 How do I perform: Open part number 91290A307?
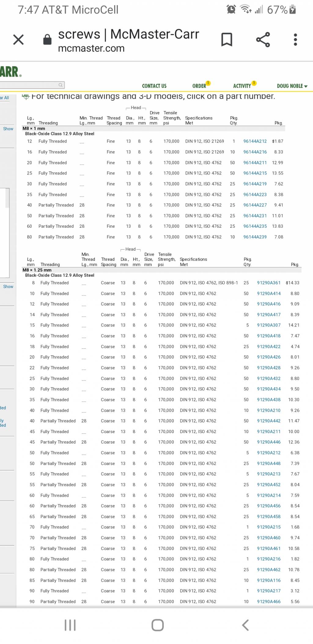(x=269, y=325)
